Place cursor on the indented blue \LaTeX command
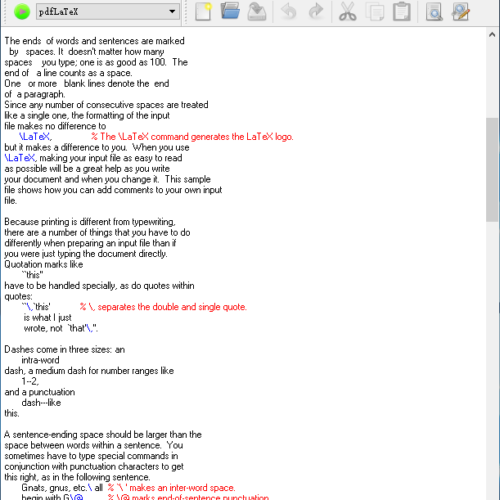The height and width of the screenshot is (500, 500). pyautogui.click(x=35, y=137)
